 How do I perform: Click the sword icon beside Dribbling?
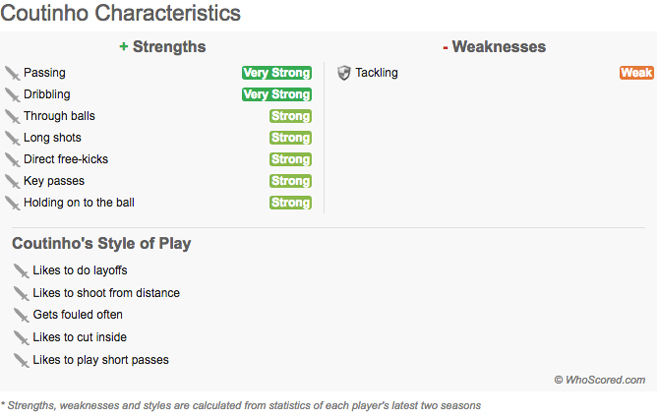coord(13,95)
